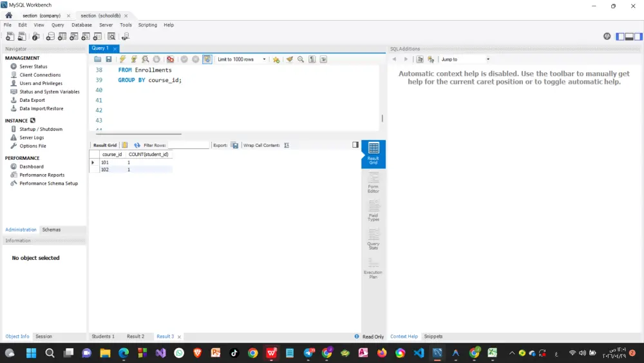Create new schema icon in main toolbar
This screenshot has width=644, height=363.
tap(50, 37)
